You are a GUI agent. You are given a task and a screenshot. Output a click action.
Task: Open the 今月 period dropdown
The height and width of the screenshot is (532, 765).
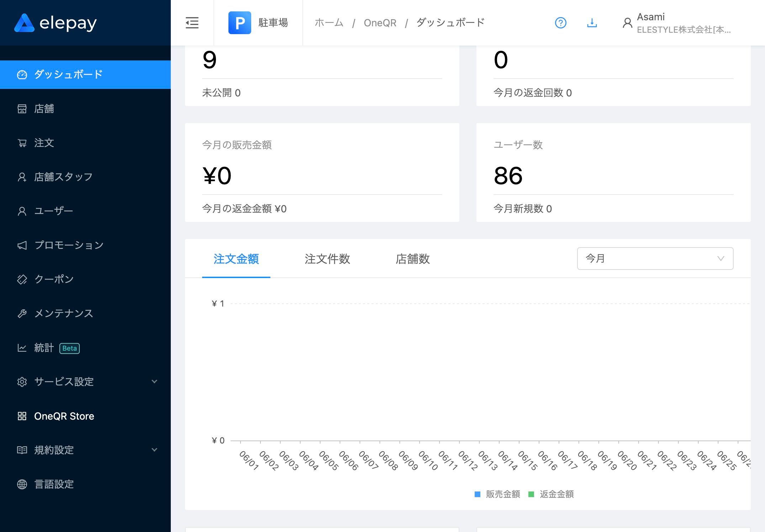click(x=655, y=259)
